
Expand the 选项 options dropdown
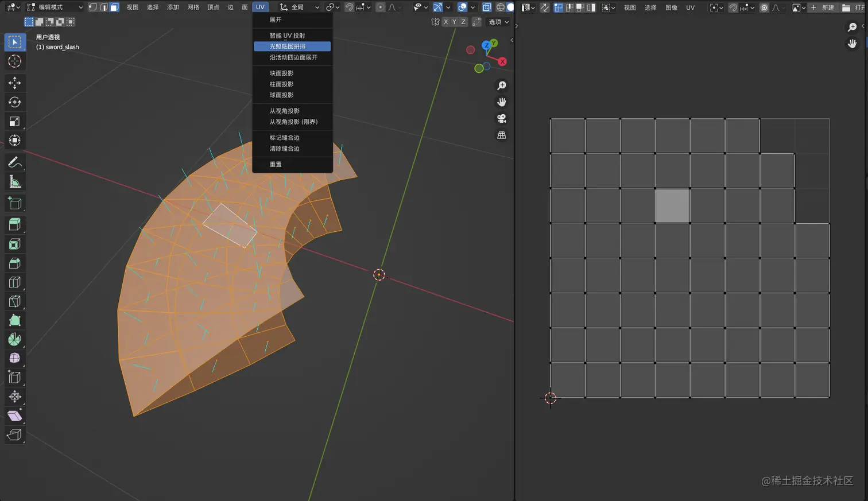498,22
